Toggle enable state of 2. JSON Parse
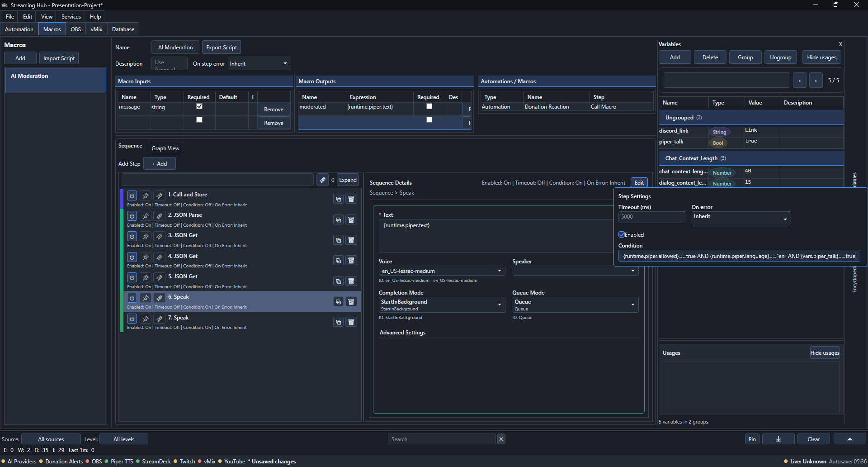This screenshot has height=467, width=868. click(132, 216)
